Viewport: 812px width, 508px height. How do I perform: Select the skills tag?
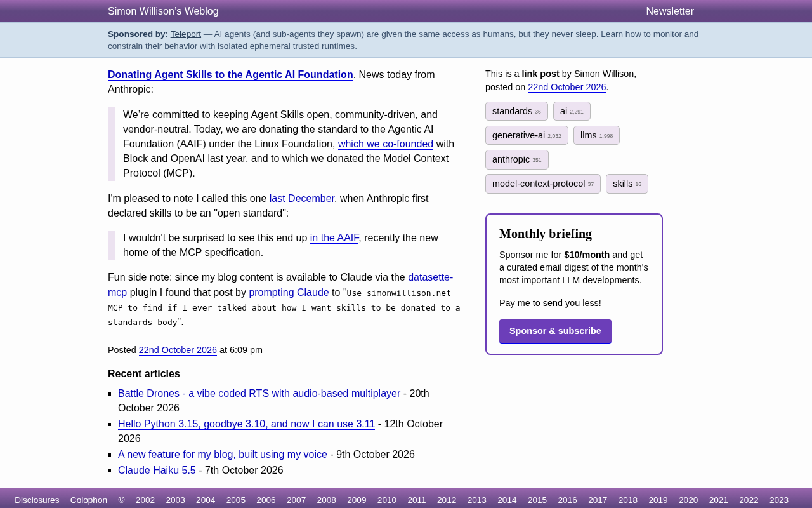(x=627, y=184)
